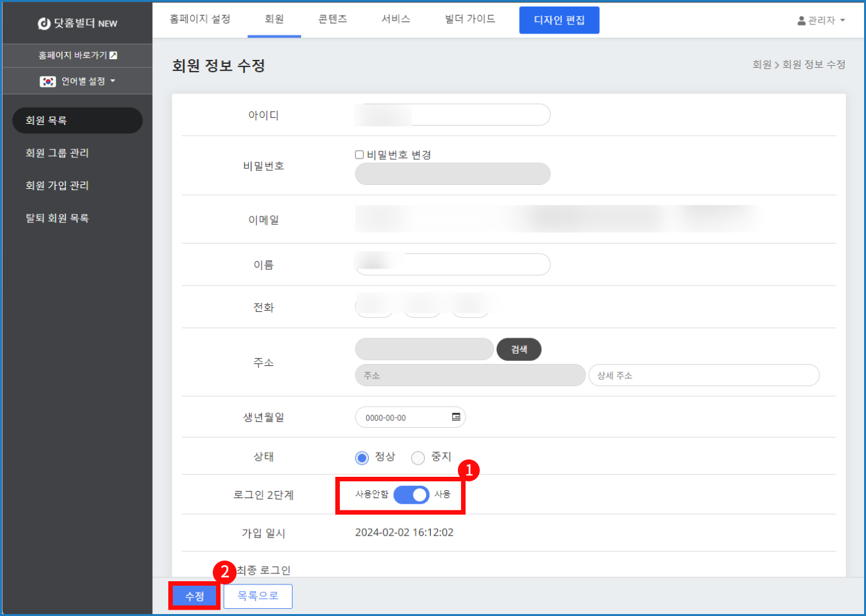The height and width of the screenshot is (616, 866).
Task: Select the 중지 status radio button
Action: 418,457
